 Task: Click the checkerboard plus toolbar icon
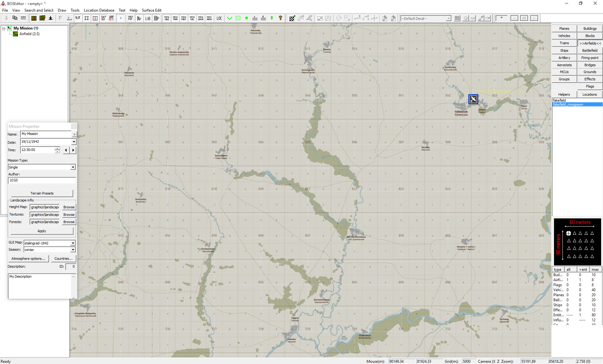pyautogui.click(x=292, y=18)
